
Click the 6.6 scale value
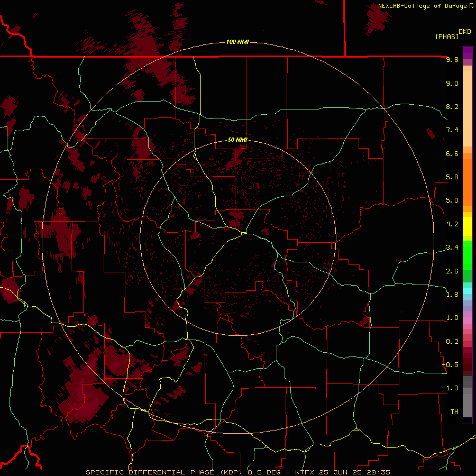[452, 153]
